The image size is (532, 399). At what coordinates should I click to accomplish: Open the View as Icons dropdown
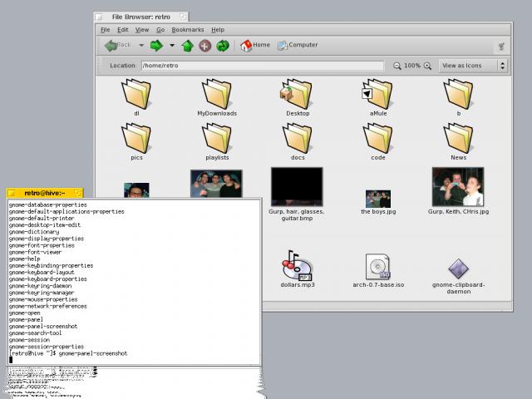(473, 66)
